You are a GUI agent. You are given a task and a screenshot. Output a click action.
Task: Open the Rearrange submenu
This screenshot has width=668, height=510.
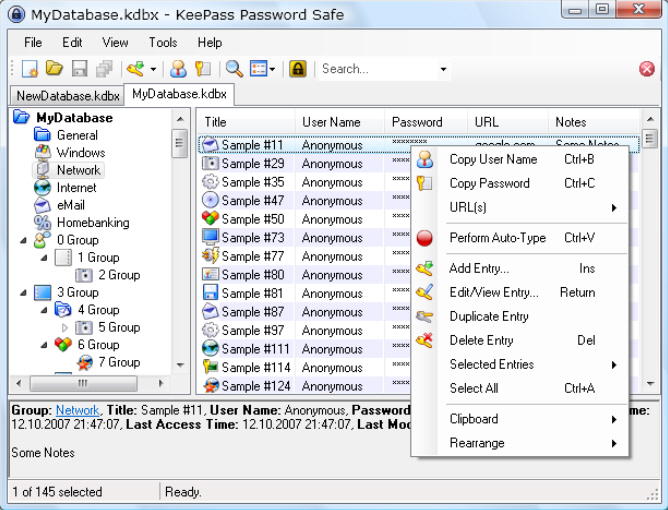pos(519,443)
